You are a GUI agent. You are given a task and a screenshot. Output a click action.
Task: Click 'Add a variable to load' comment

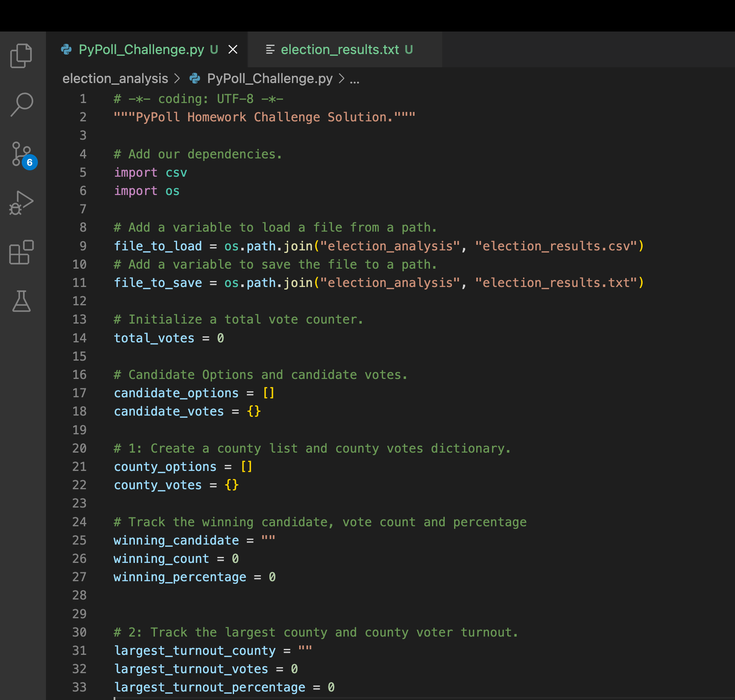tap(275, 227)
